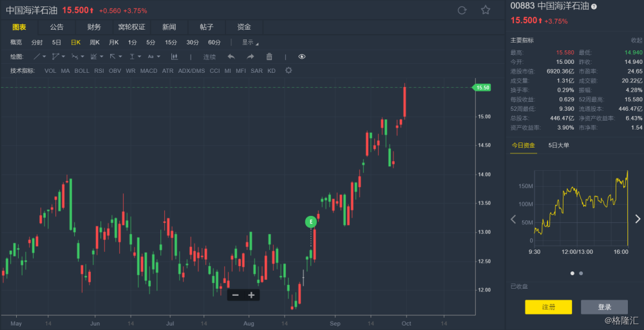644x330 pixels.
Task: Click the help question mark next to 中国海洋石油
Action: [594, 6]
